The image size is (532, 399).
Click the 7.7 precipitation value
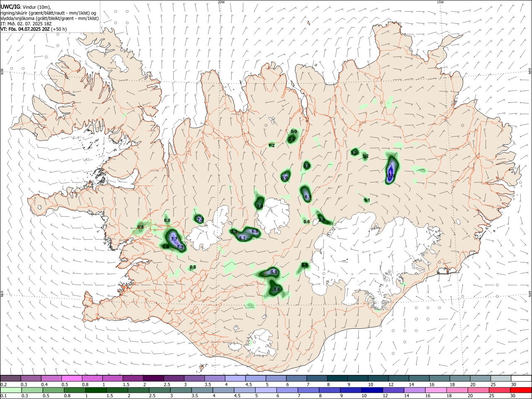(x=174, y=239)
